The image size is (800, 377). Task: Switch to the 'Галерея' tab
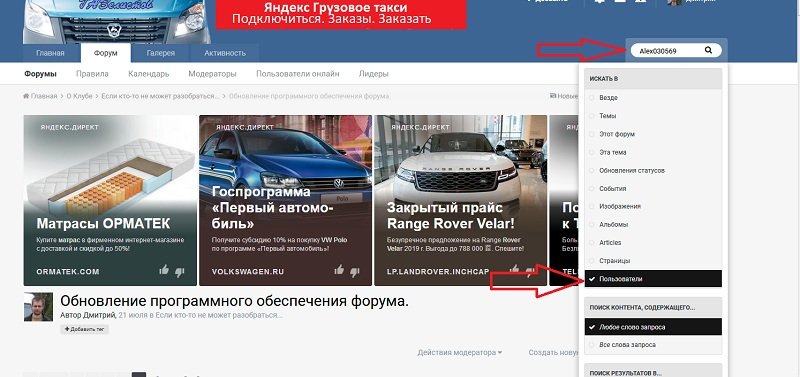pyautogui.click(x=161, y=53)
